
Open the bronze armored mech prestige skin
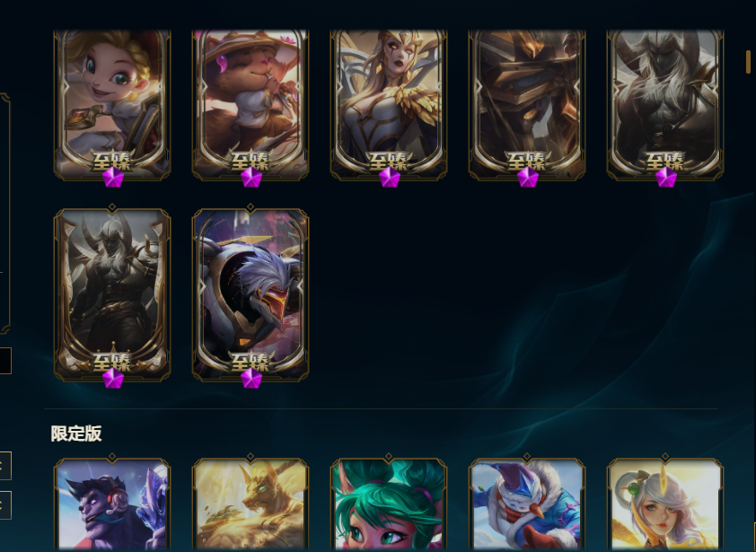(x=527, y=104)
